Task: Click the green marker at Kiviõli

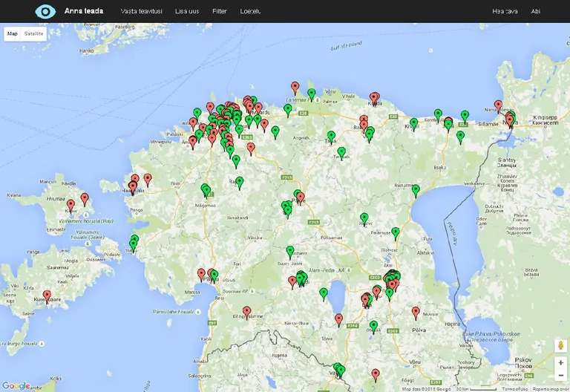Action: coord(413,123)
